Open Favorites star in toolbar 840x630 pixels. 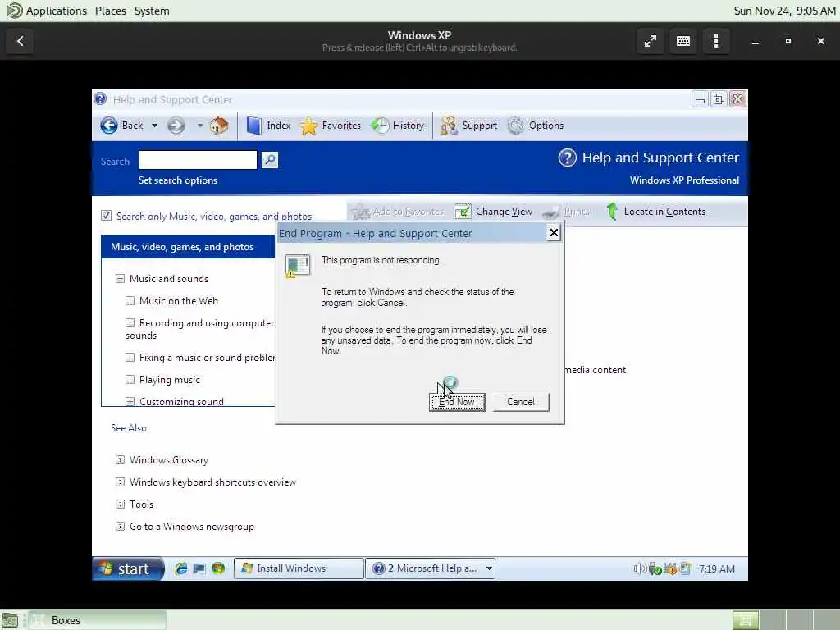pyautogui.click(x=308, y=126)
